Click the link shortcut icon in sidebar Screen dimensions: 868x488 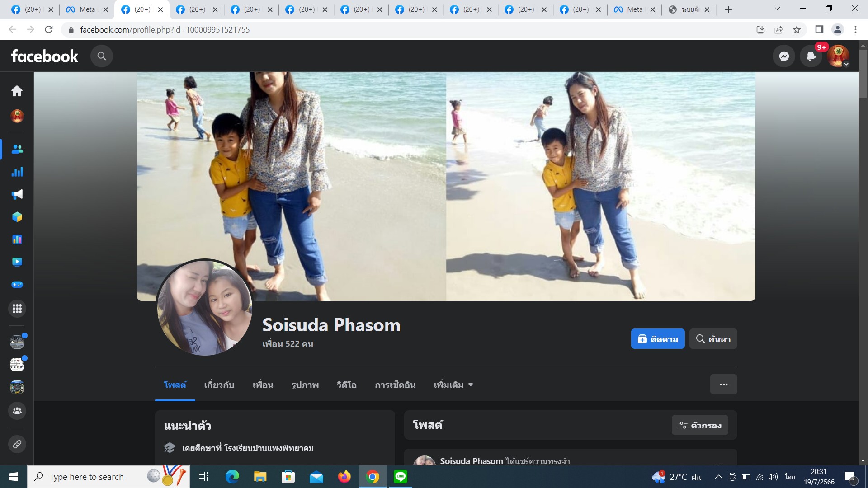click(17, 444)
